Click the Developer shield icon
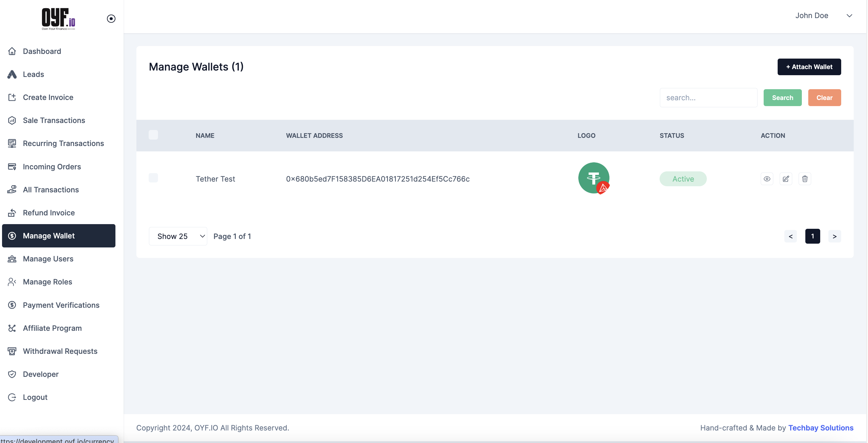 [12, 374]
